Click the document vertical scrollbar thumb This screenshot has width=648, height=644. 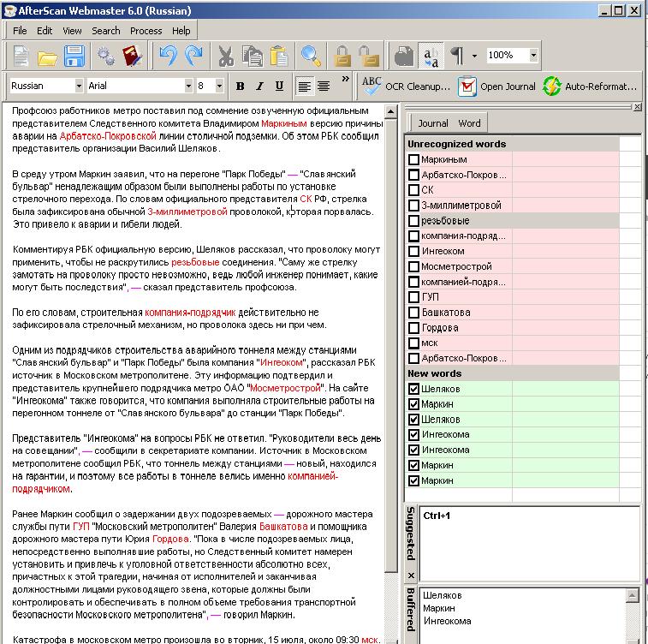(390, 345)
